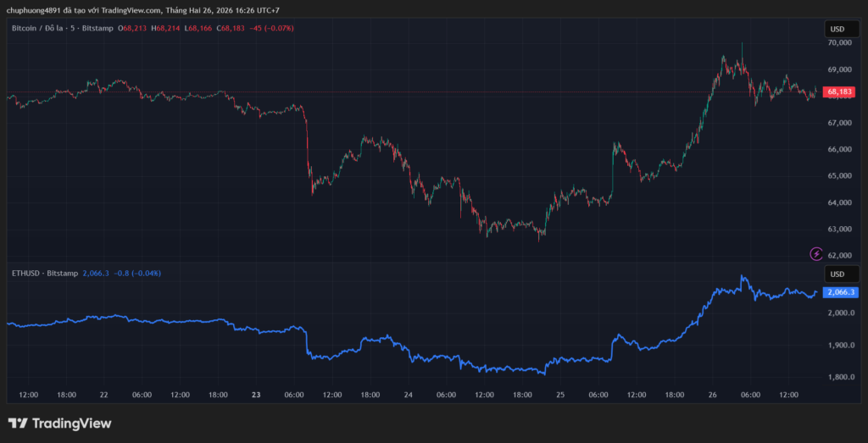Click the blue 2,066.3 ETH price label
The height and width of the screenshot is (443, 868).
tap(840, 292)
